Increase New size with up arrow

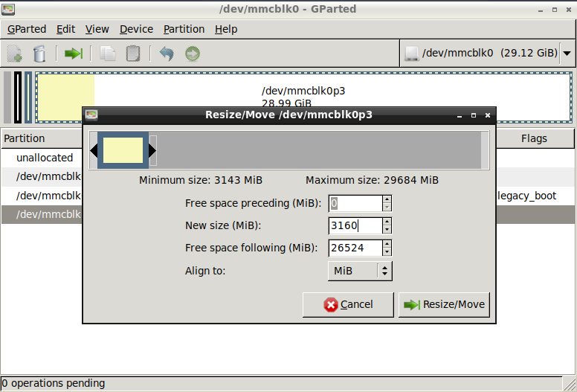point(387,222)
